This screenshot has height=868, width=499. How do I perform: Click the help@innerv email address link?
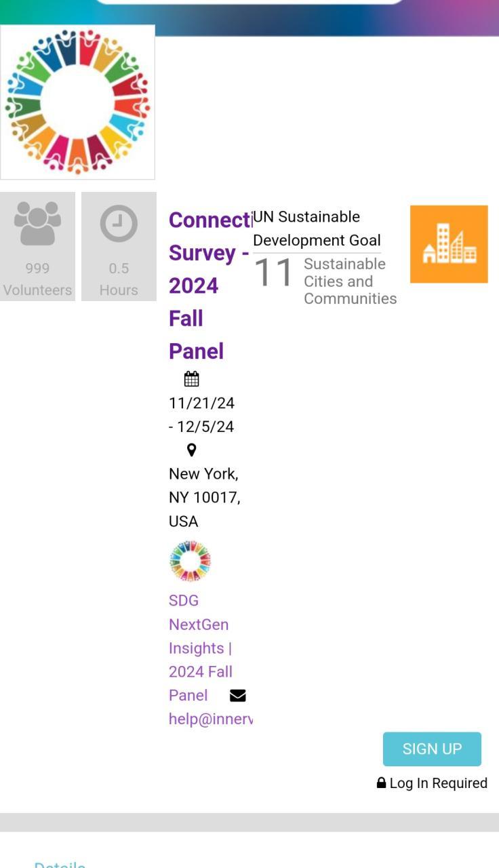pyautogui.click(x=210, y=719)
